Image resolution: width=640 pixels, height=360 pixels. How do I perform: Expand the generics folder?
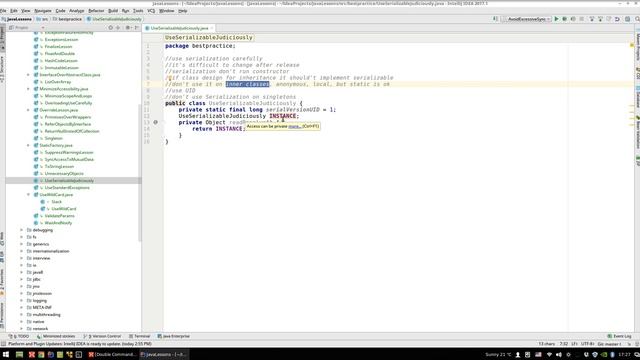click(x=22, y=244)
